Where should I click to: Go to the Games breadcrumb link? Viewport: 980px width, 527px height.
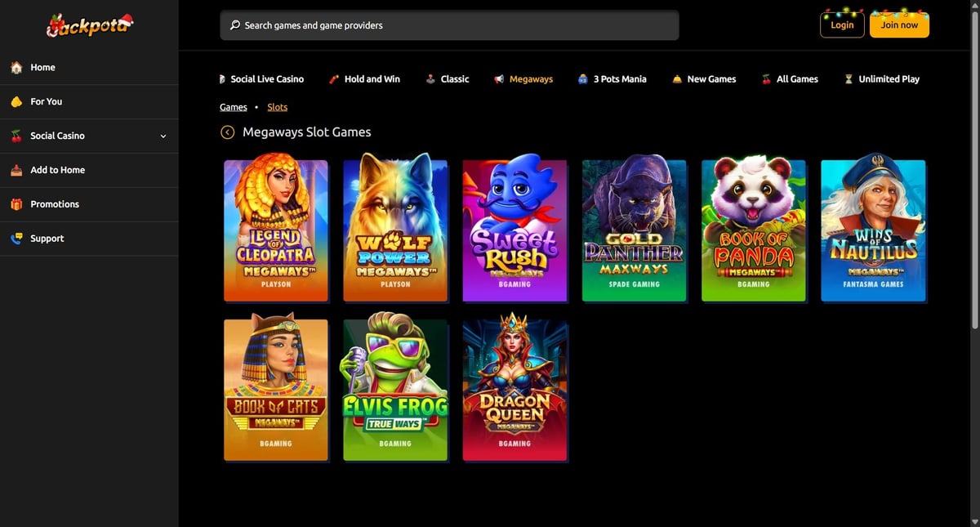[233, 107]
